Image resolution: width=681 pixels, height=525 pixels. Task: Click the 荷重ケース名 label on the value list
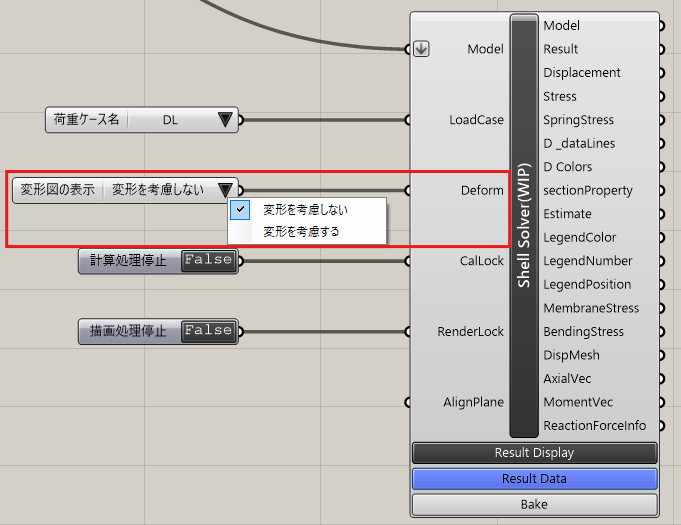pyautogui.click(x=85, y=120)
